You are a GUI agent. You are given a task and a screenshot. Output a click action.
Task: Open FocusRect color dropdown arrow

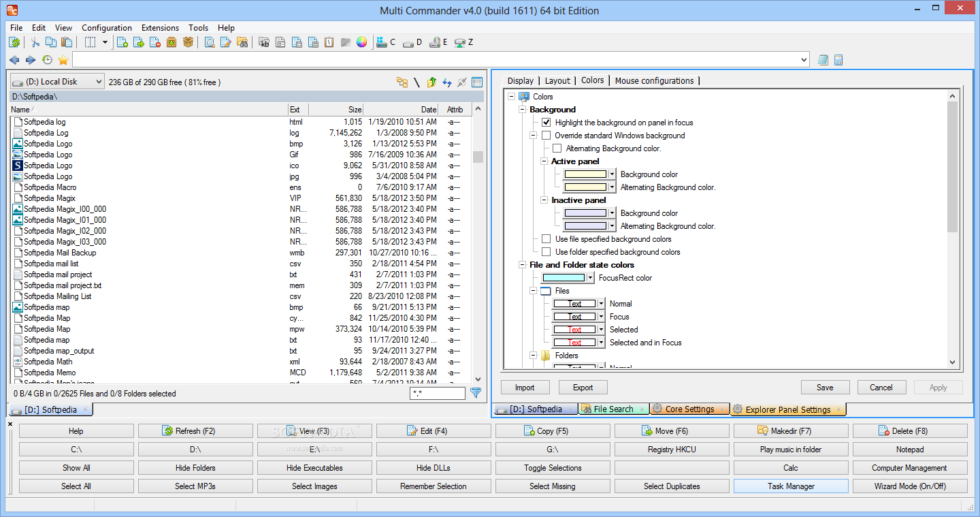tap(590, 278)
